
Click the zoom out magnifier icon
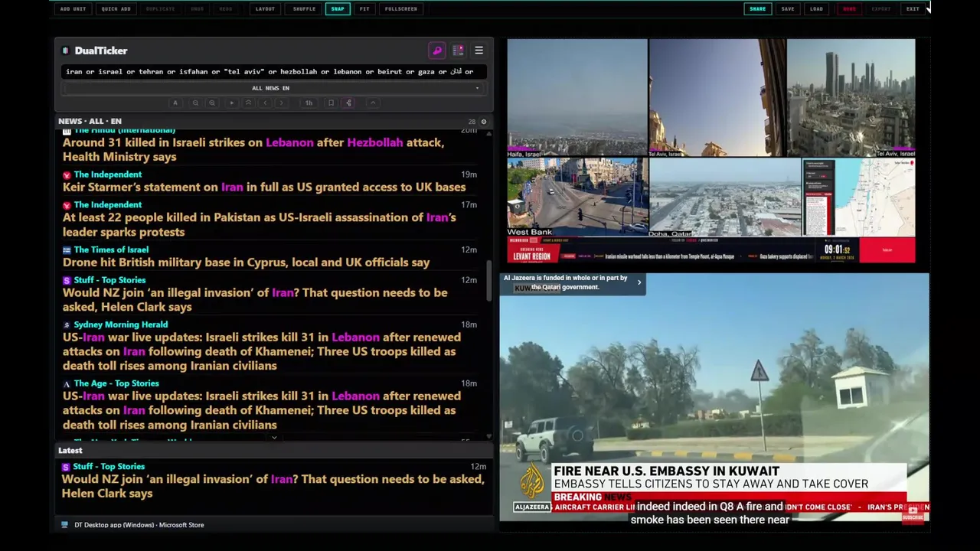click(195, 103)
